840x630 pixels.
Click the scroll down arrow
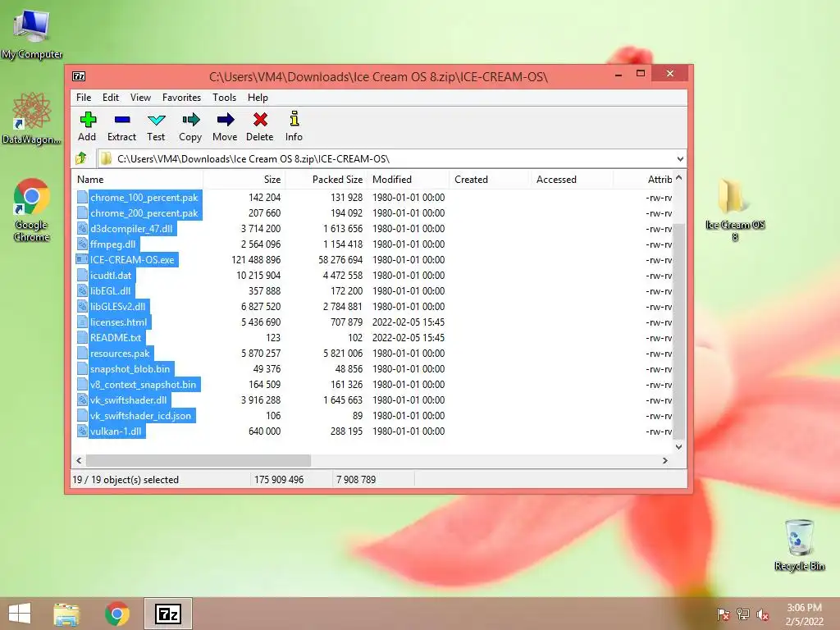678,447
